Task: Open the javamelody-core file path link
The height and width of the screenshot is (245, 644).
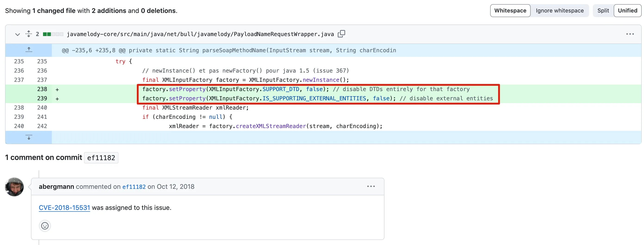Action: [x=200, y=34]
